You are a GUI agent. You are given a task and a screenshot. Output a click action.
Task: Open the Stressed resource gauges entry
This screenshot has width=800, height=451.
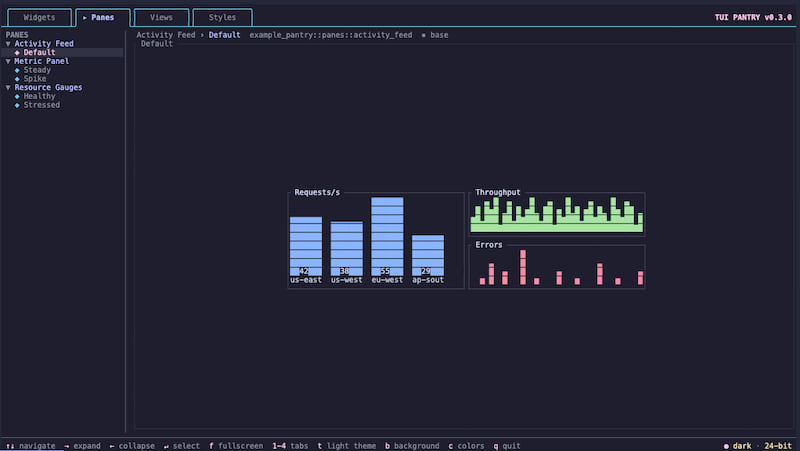click(x=41, y=105)
